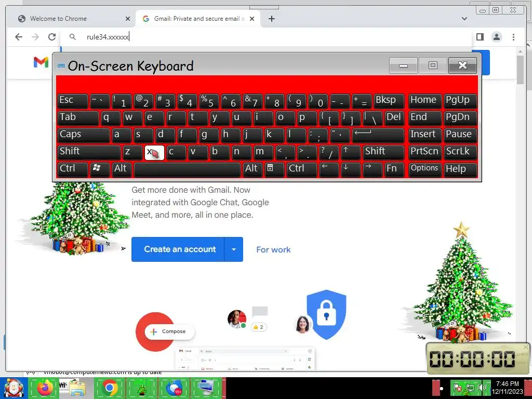Click the volume speaker tray icon
The image size is (532, 399).
coord(482,388)
